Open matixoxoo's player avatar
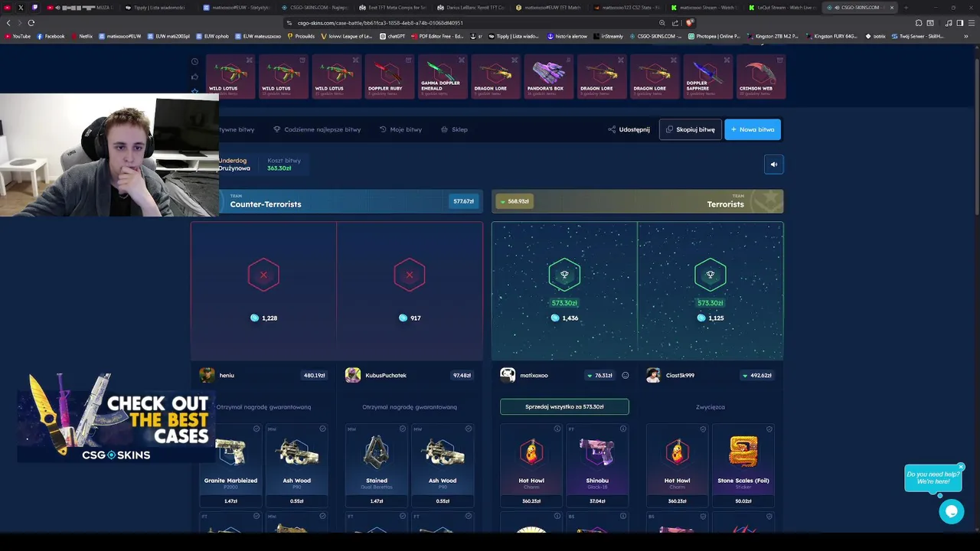The width and height of the screenshot is (980, 551). point(508,375)
